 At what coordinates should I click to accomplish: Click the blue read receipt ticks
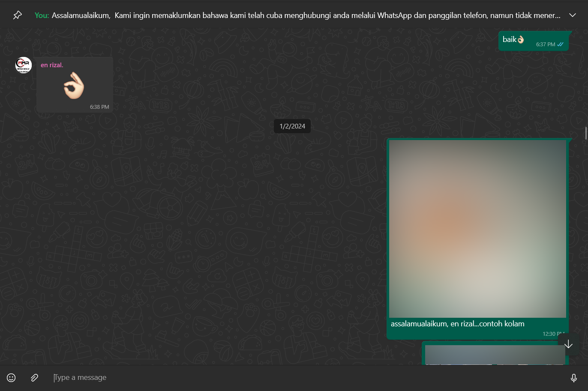560,45
